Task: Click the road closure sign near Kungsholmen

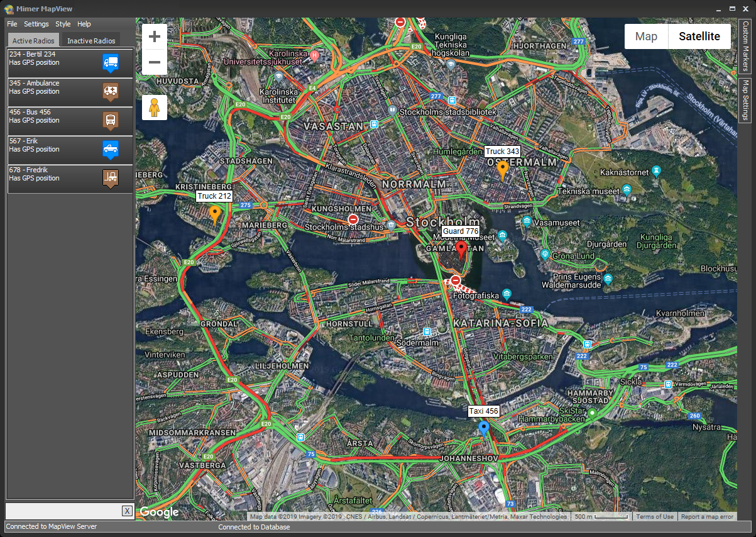Action: (x=353, y=219)
